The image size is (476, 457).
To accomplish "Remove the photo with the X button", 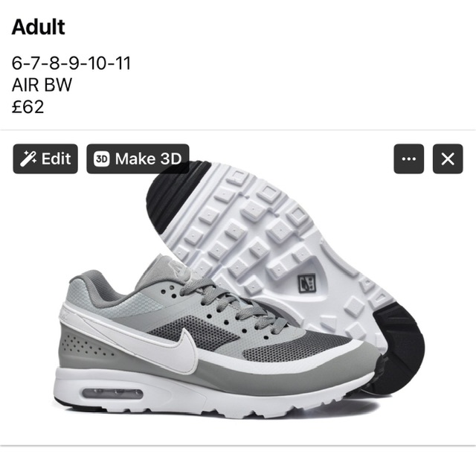I will point(448,159).
